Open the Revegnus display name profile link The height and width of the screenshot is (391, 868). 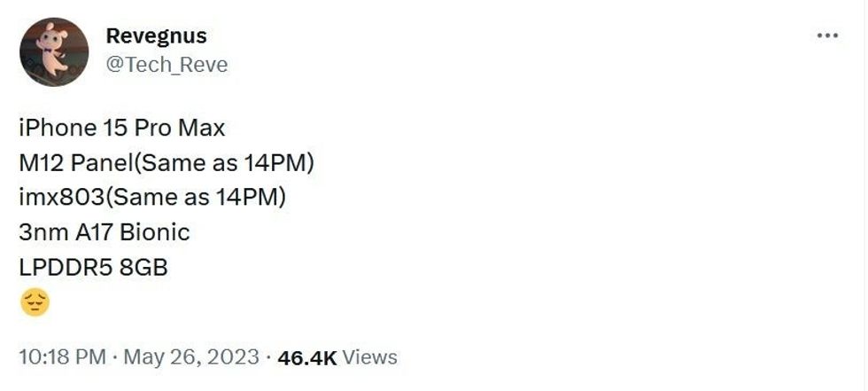click(x=156, y=35)
